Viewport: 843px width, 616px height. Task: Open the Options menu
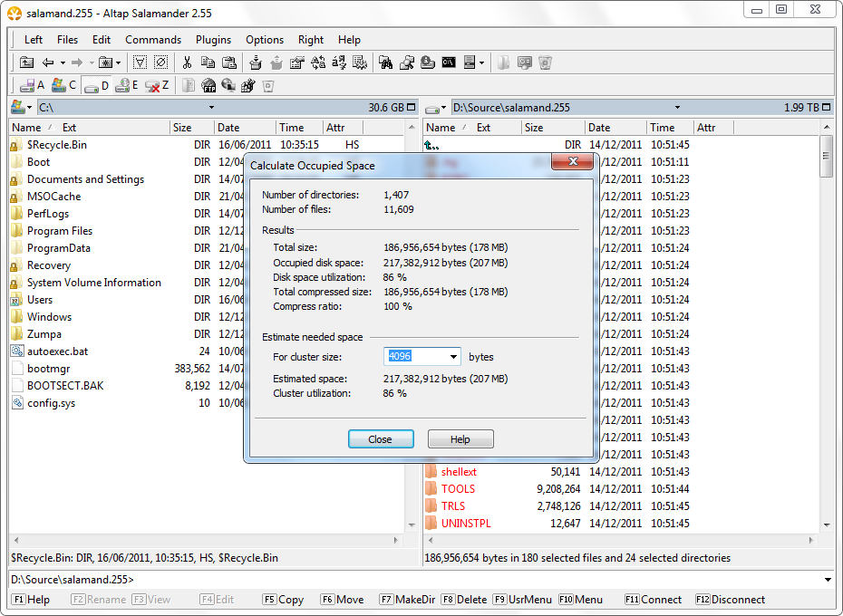coord(265,40)
